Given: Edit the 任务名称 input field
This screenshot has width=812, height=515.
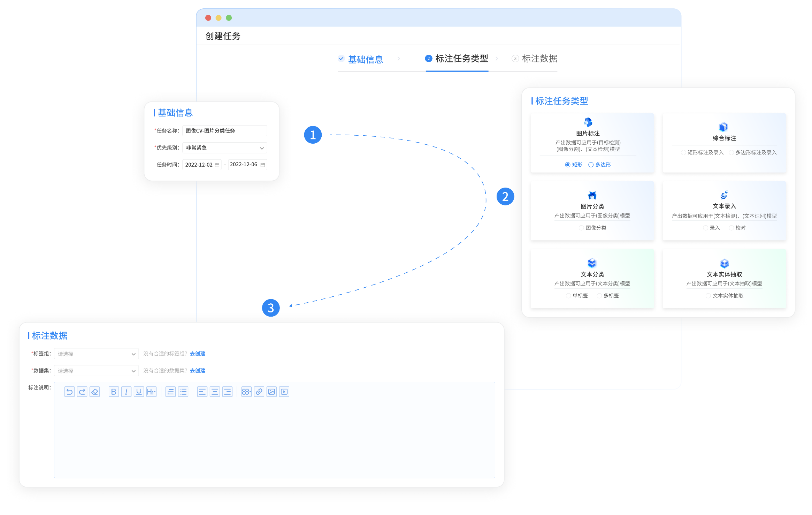Looking at the screenshot, I should point(225,131).
